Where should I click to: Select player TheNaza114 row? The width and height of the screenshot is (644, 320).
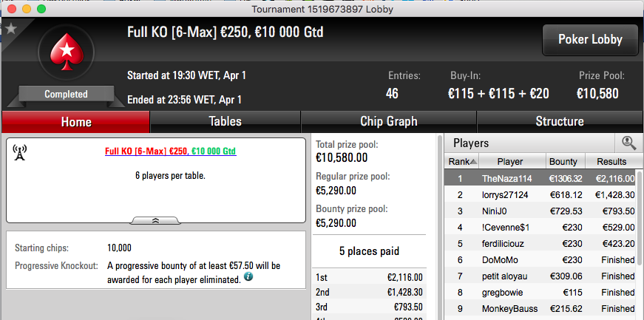pos(540,179)
